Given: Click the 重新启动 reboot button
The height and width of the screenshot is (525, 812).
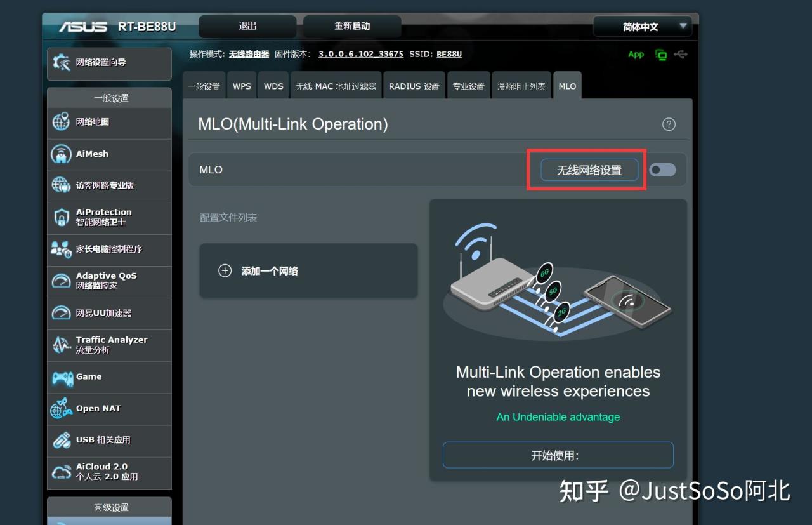Looking at the screenshot, I should [352, 27].
